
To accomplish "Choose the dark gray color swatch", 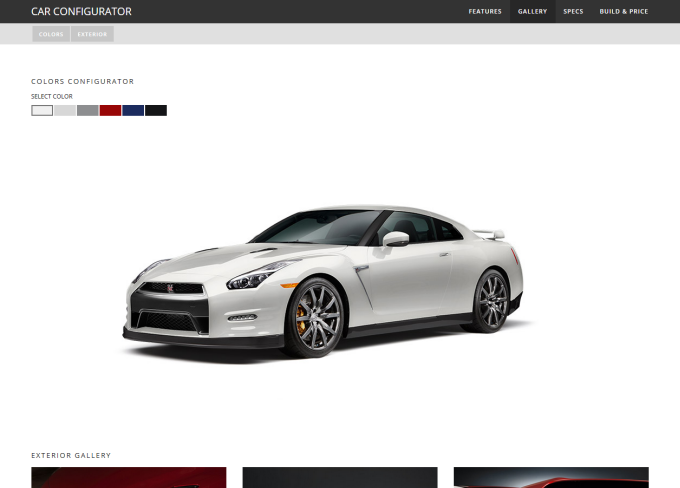I will [88, 111].
